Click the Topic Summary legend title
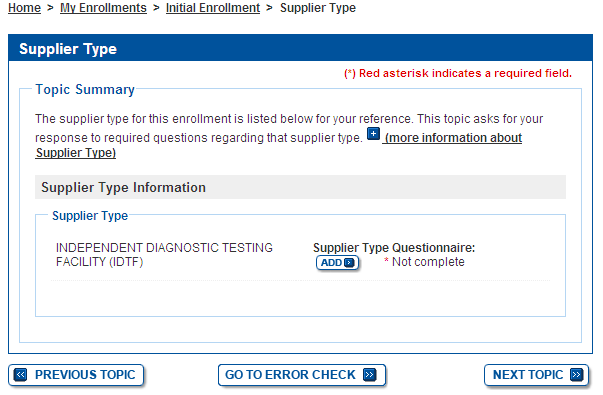603x395 pixels. (85, 89)
